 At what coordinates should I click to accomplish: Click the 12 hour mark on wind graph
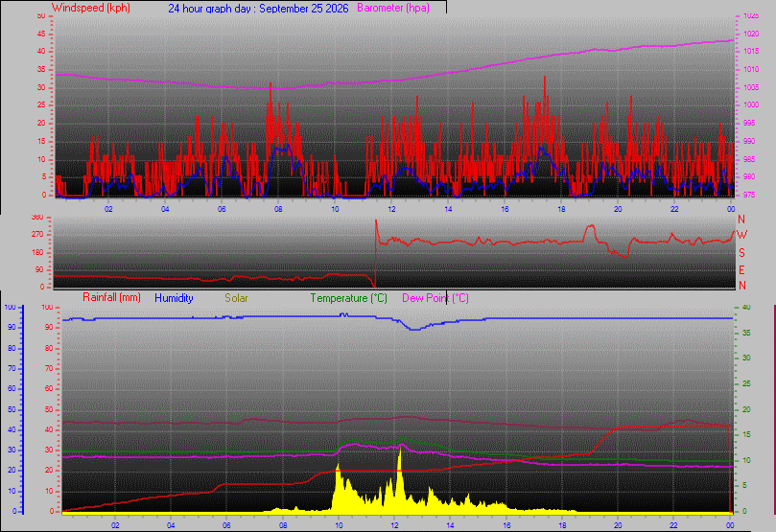point(391,209)
